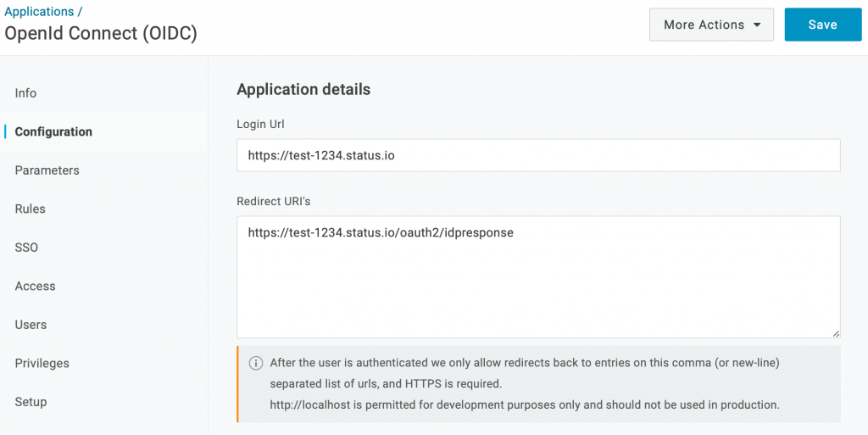Click the Redirect URI's textarea resize handle
The height and width of the screenshot is (435, 868).
835,333
